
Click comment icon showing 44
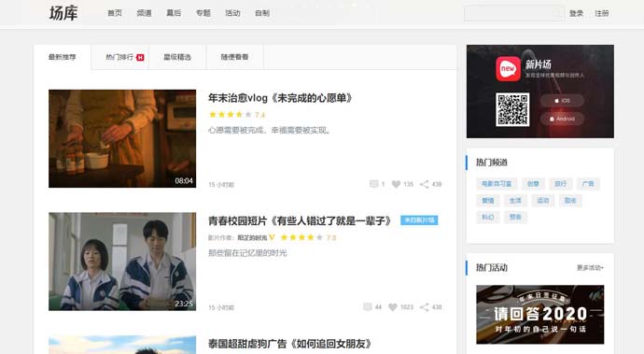(368, 307)
